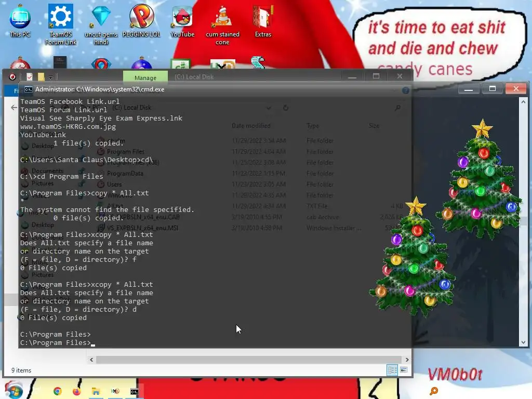
Task: Click the cmd scrollbar down arrow
Action: (x=523, y=342)
